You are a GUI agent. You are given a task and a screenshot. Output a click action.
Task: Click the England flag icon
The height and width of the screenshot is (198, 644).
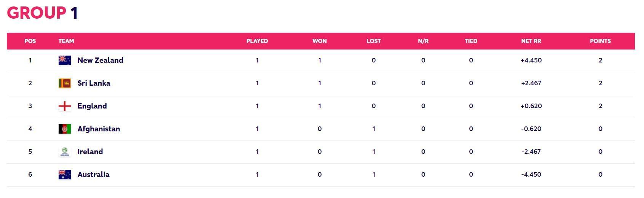[65, 106]
